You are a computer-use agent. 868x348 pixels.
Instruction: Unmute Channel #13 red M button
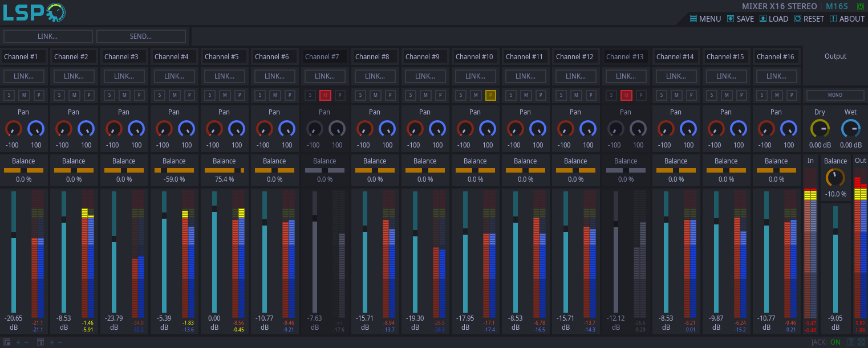[x=626, y=95]
